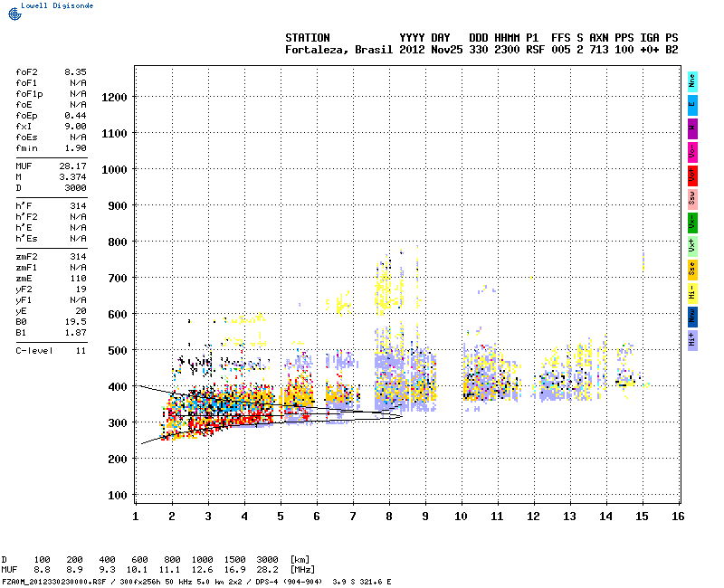Select the W purple legend swatch
The height and width of the screenshot is (588, 724).
tap(692, 129)
